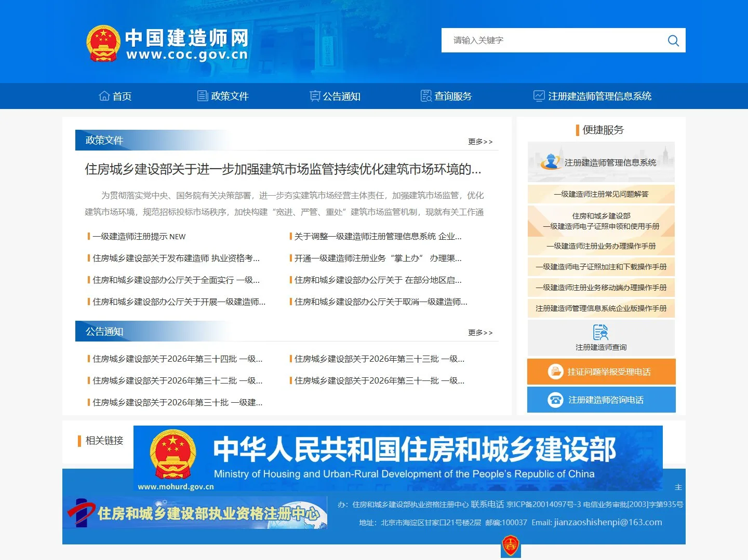Click 更多>> in the 公告通知 section
This screenshot has height=560, width=748.
click(x=480, y=333)
